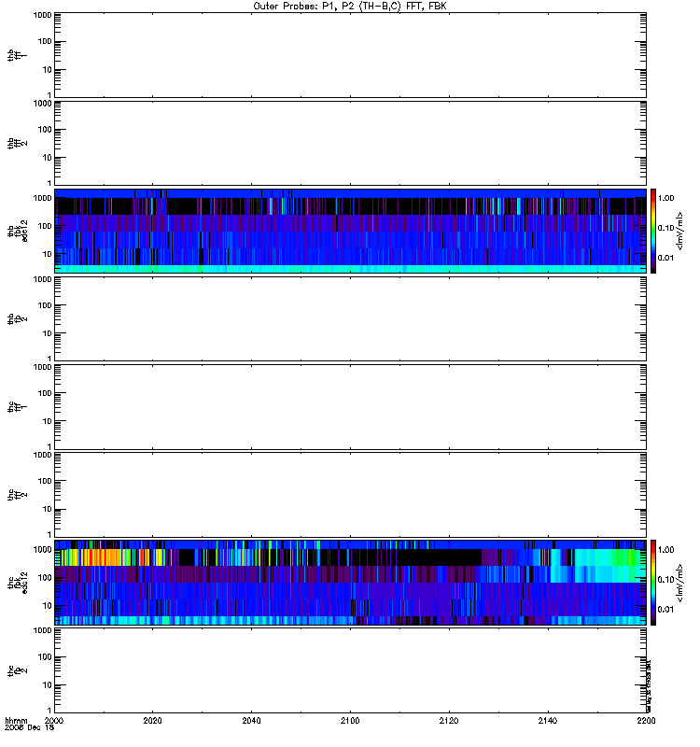Screen dimensions: 700x747
Task: Click "0.01" on the thc color bar
Action: tap(665, 610)
